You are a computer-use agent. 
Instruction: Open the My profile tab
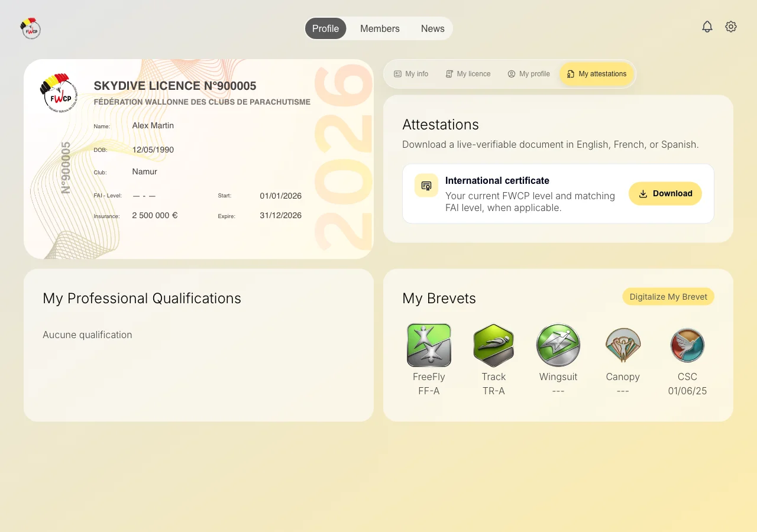pos(529,74)
